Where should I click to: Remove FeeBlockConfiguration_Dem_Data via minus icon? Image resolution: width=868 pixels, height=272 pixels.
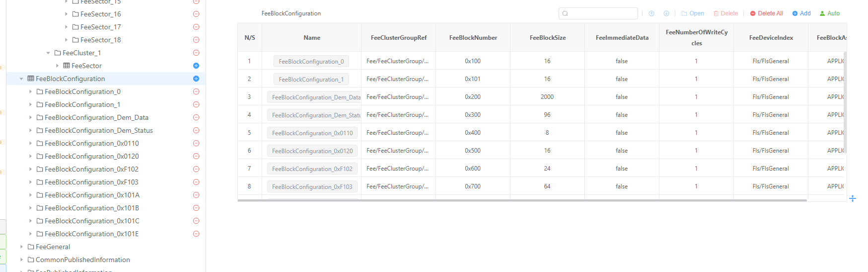point(196,117)
